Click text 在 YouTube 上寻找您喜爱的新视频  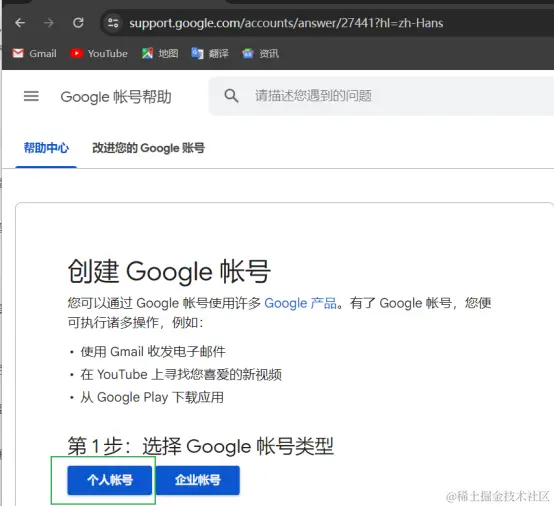(181, 375)
